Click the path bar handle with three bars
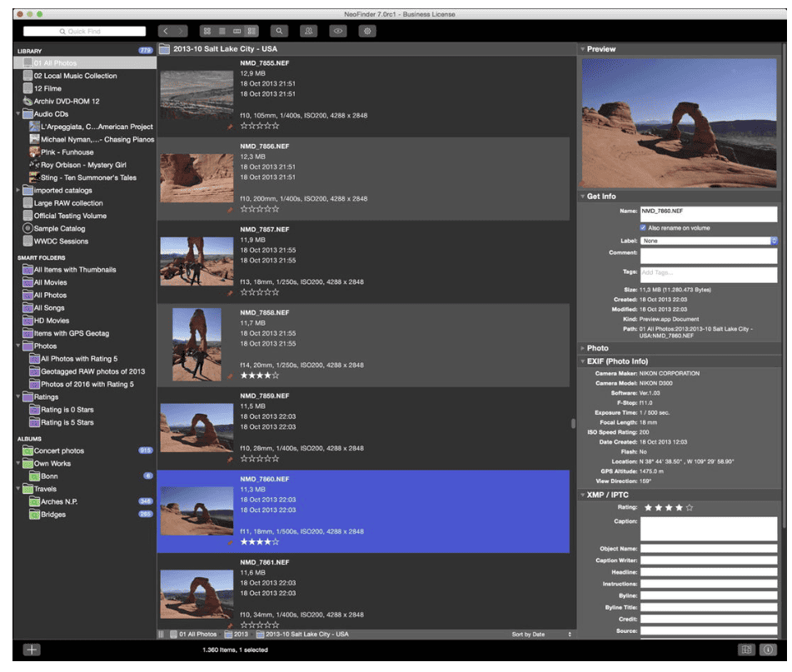792x672 pixels. point(161,635)
